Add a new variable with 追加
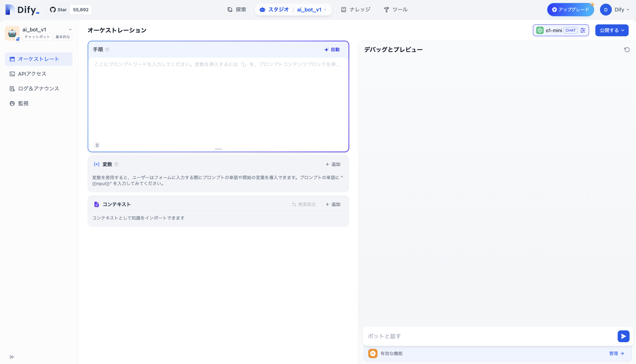The height and width of the screenshot is (364, 636). (x=333, y=164)
